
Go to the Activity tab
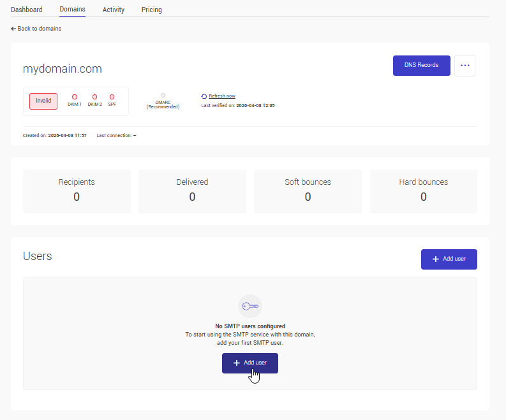click(114, 10)
